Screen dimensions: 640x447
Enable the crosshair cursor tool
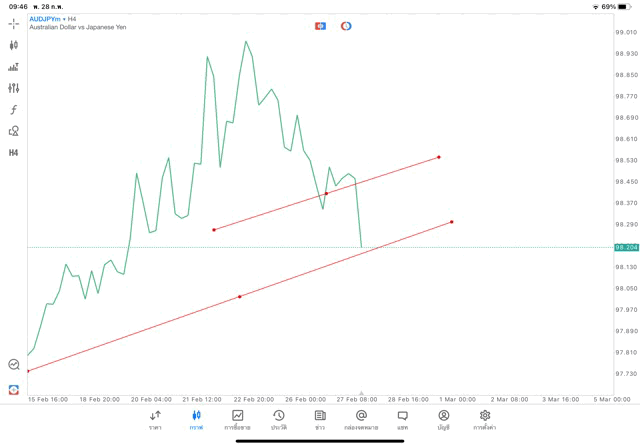pyautogui.click(x=14, y=23)
